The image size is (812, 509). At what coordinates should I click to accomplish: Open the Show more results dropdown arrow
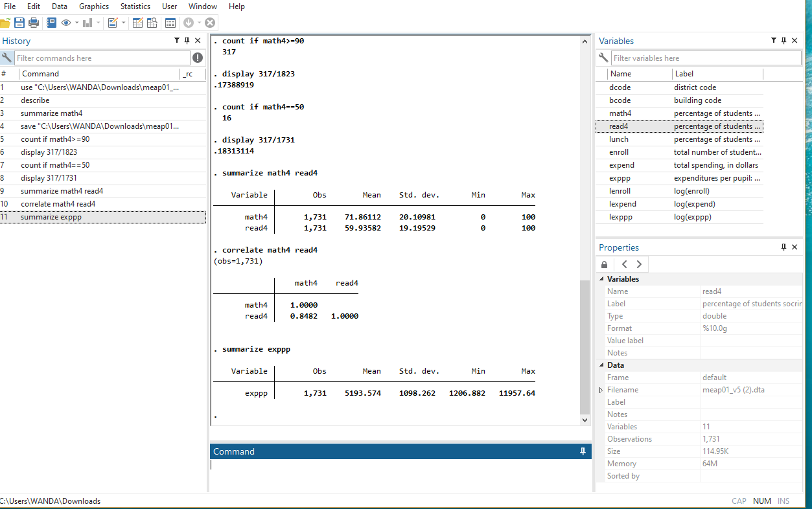coord(199,23)
